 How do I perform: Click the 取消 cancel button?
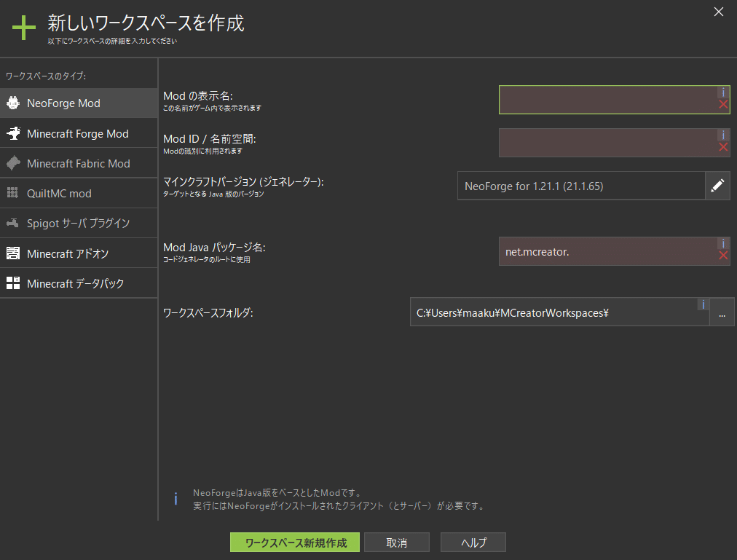(x=397, y=542)
